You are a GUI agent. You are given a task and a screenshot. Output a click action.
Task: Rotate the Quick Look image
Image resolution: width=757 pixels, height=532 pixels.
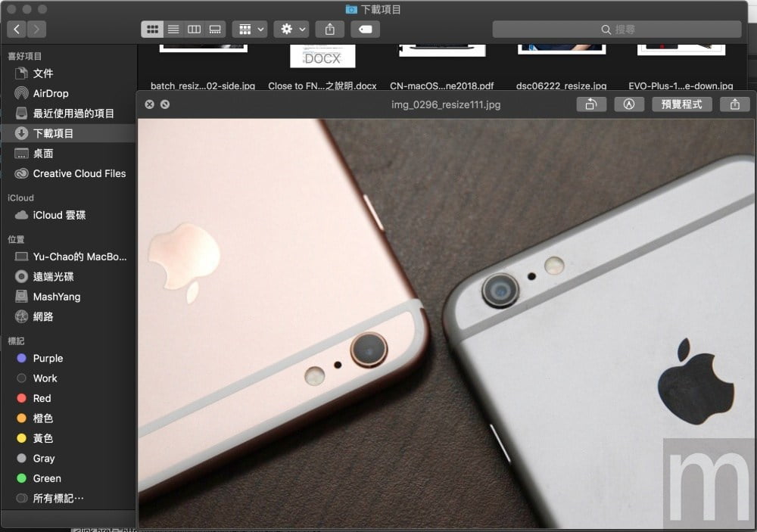(x=591, y=104)
